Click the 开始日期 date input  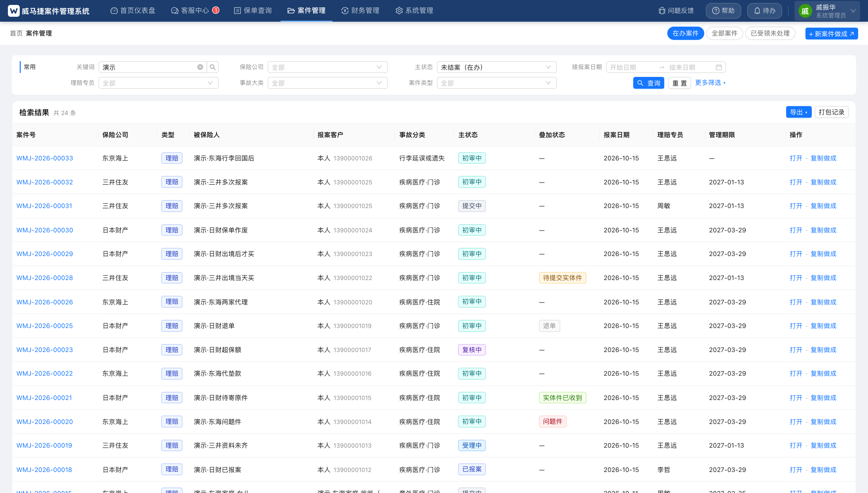(x=632, y=67)
